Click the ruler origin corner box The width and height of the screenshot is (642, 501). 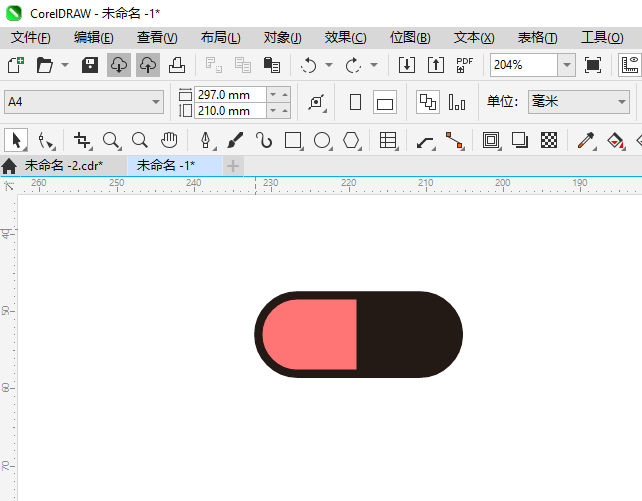[9, 186]
